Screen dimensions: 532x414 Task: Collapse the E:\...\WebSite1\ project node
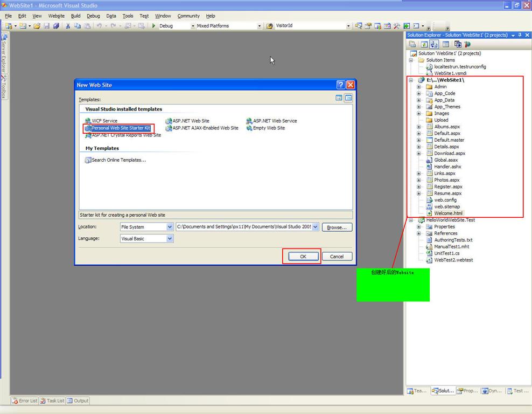point(411,80)
